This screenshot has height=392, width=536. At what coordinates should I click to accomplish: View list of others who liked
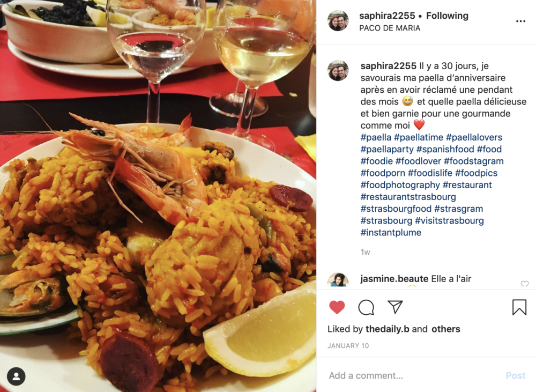click(x=446, y=329)
